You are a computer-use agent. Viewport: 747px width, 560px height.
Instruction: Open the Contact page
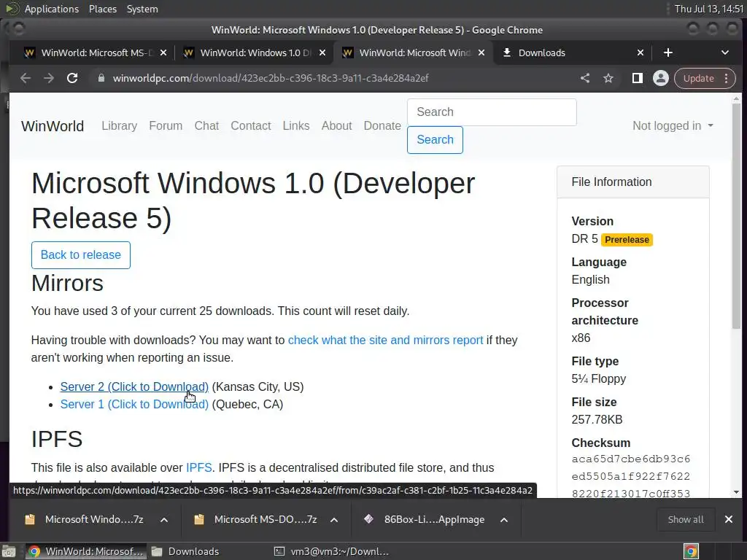(x=251, y=125)
